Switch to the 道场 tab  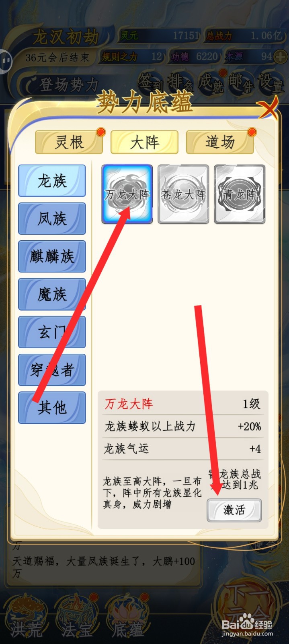click(220, 142)
